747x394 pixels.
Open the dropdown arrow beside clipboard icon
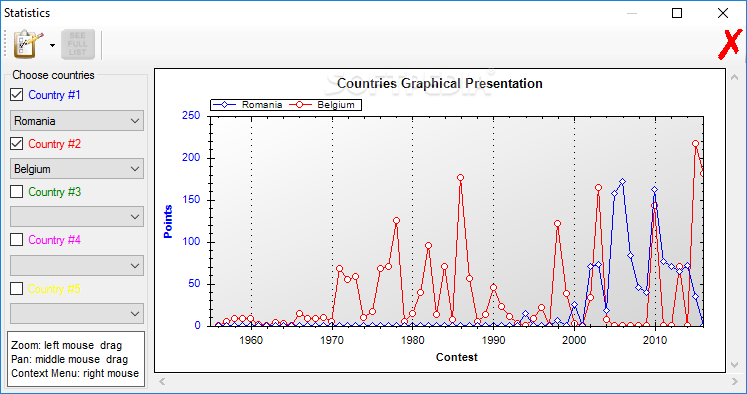coord(52,46)
